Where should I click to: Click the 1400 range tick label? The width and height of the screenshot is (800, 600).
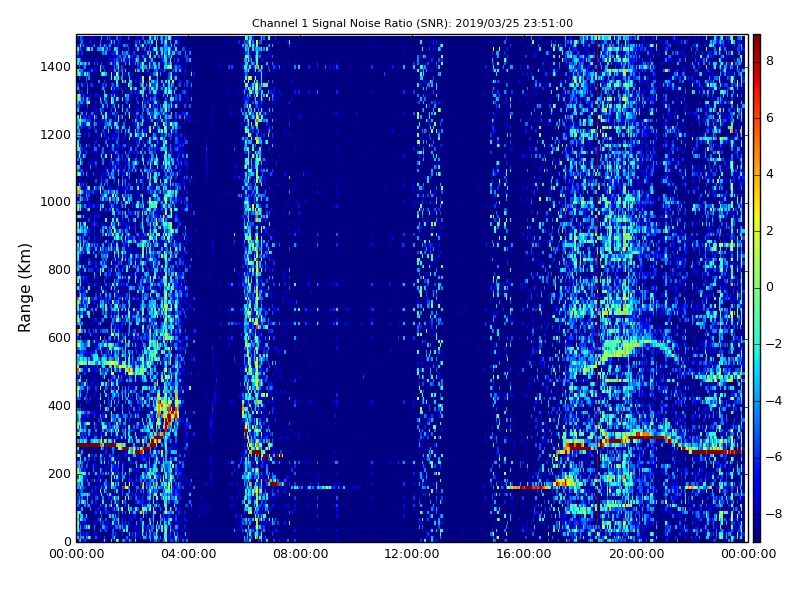[56, 67]
